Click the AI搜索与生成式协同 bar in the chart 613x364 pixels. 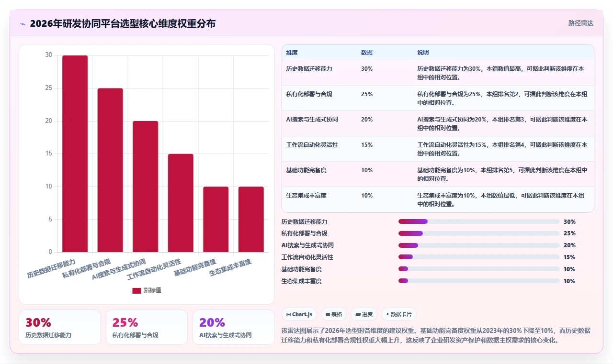(146, 187)
